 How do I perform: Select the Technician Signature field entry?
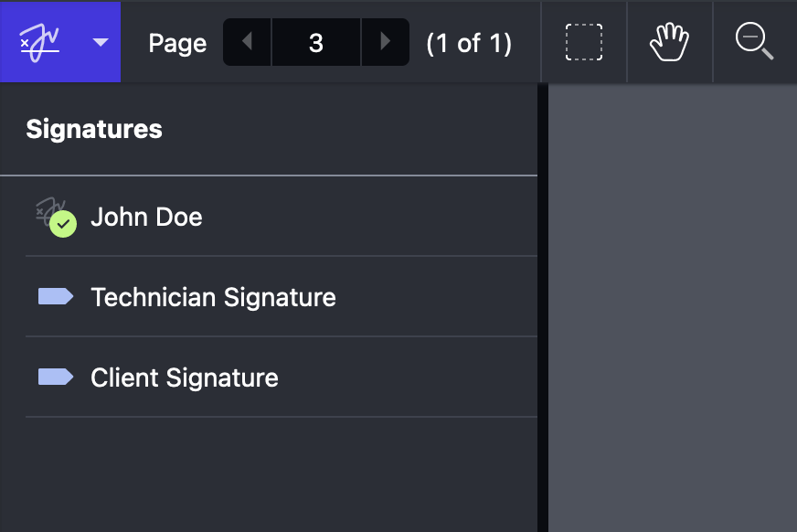(213, 297)
